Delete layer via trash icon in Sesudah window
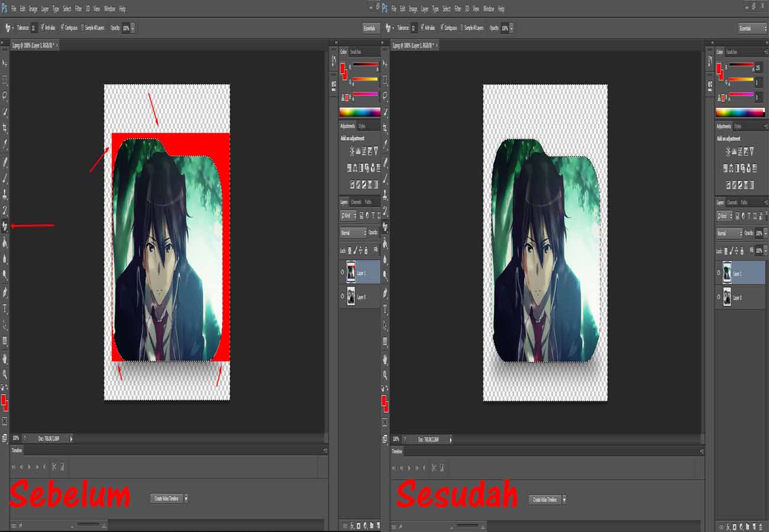 (761, 525)
